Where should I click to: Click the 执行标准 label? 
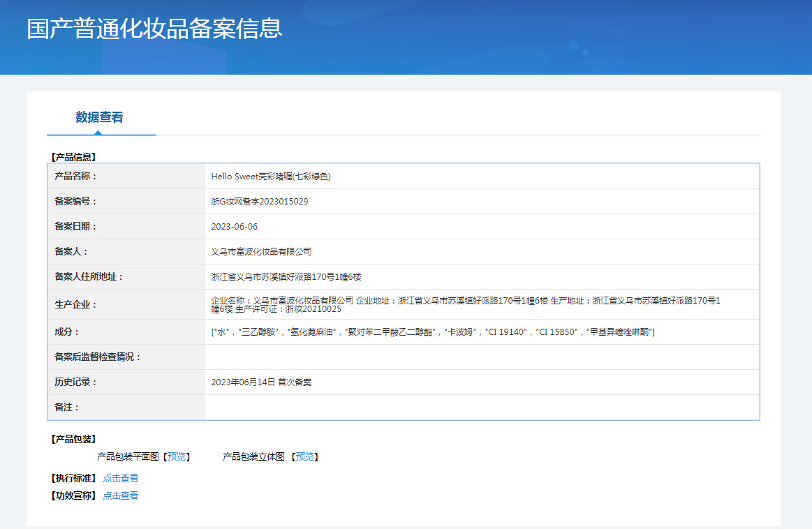point(73,478)
